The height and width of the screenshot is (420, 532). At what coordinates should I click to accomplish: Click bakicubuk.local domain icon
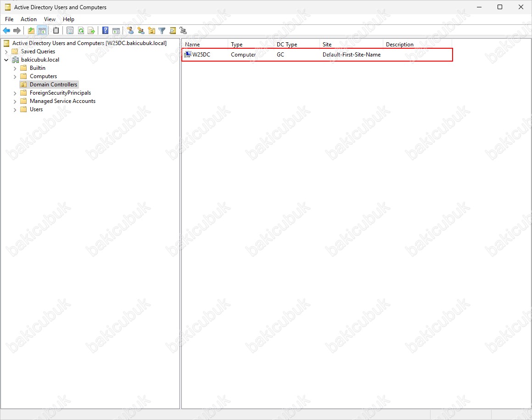16,60
